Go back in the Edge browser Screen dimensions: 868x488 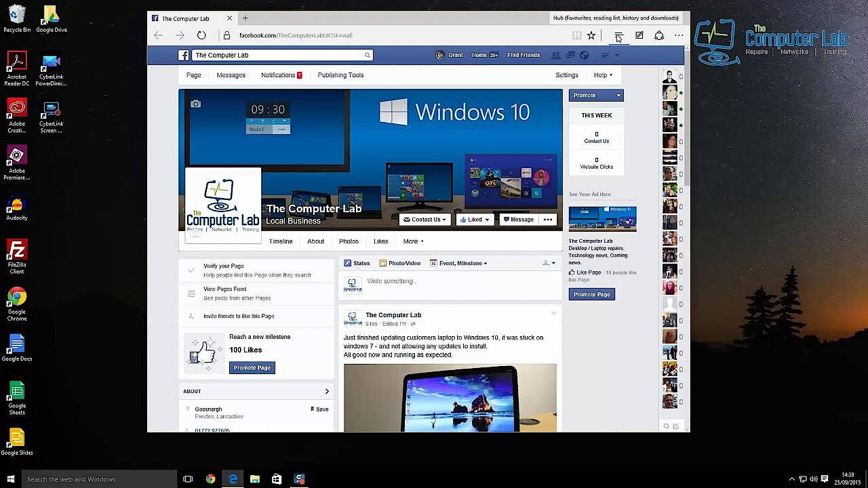point(158,35)
